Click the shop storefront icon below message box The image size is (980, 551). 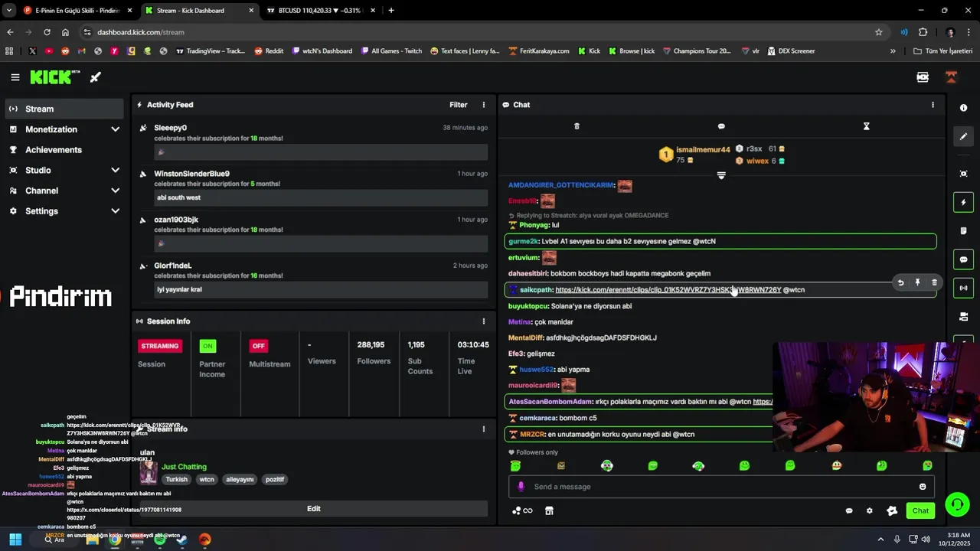(549, 511)
